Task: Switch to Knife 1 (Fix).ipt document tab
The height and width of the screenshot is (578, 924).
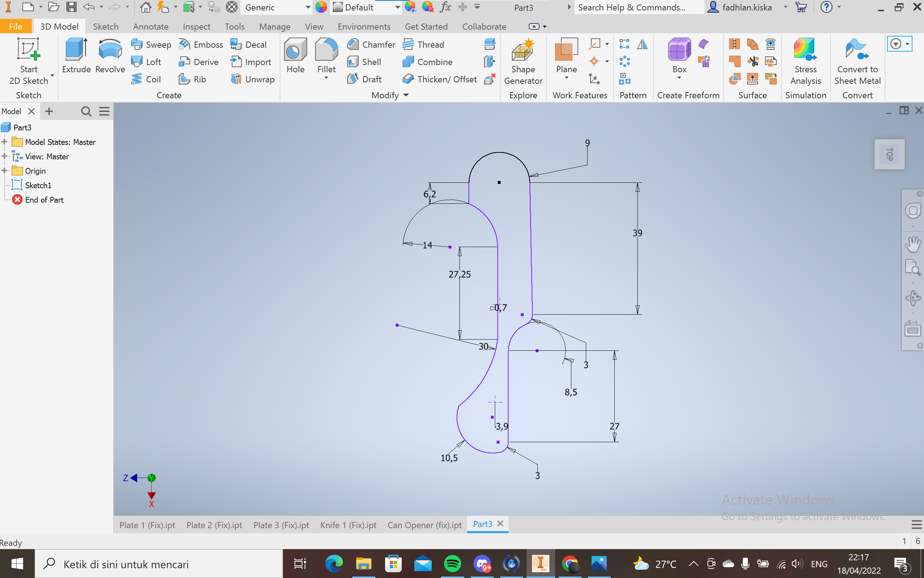Action: click(x=348, y=525)
